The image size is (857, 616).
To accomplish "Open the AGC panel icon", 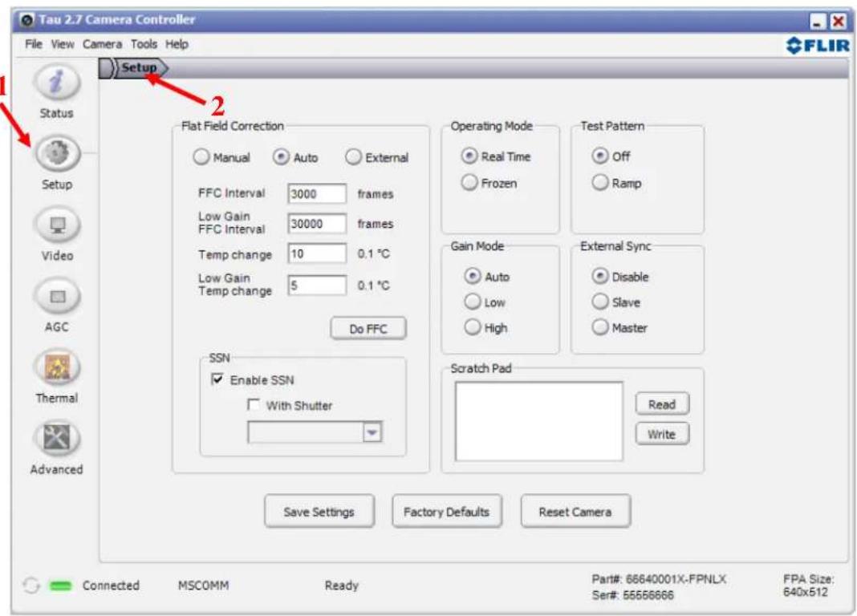I will click(x=58, y=296).
